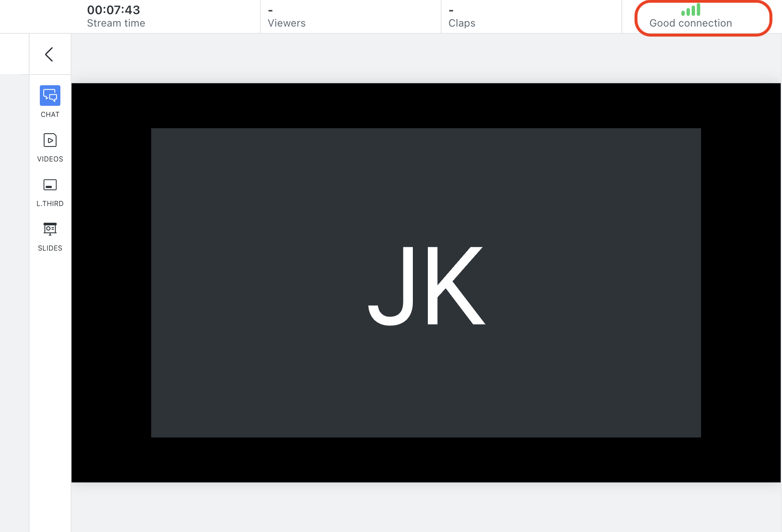Select the L.Third lower third icon
The height and width of the screenshot is (532, 782).
[x=50, y=185]
